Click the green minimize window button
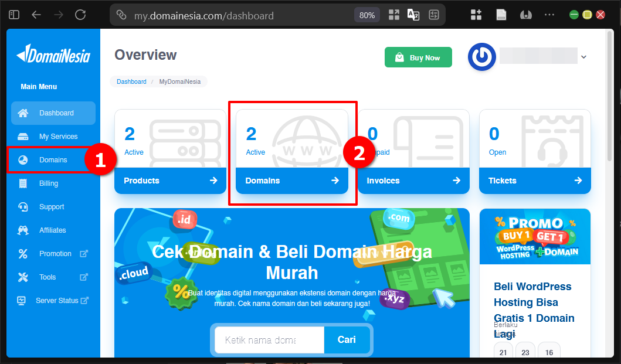Screen dimensions: 621x364 click(x=574, y=15)
